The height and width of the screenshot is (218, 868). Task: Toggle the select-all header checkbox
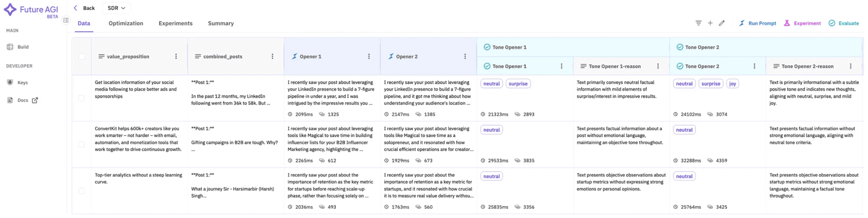tap(82, 56)
